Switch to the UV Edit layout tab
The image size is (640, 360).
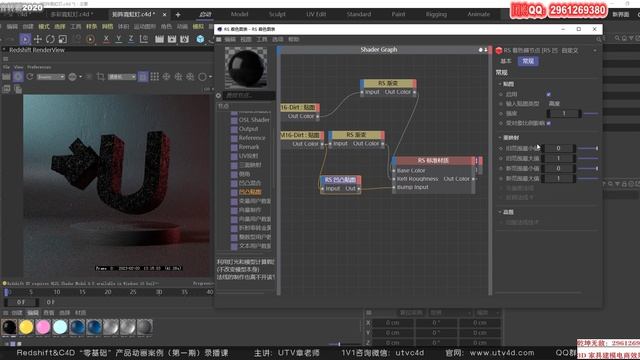click(x=316, y=14)
